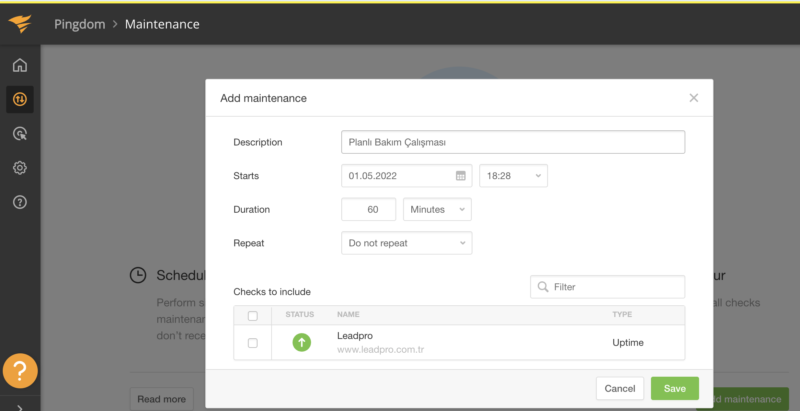Click the SolarWinds logo icon
This screenshot has width=800, height=411.
20,24
